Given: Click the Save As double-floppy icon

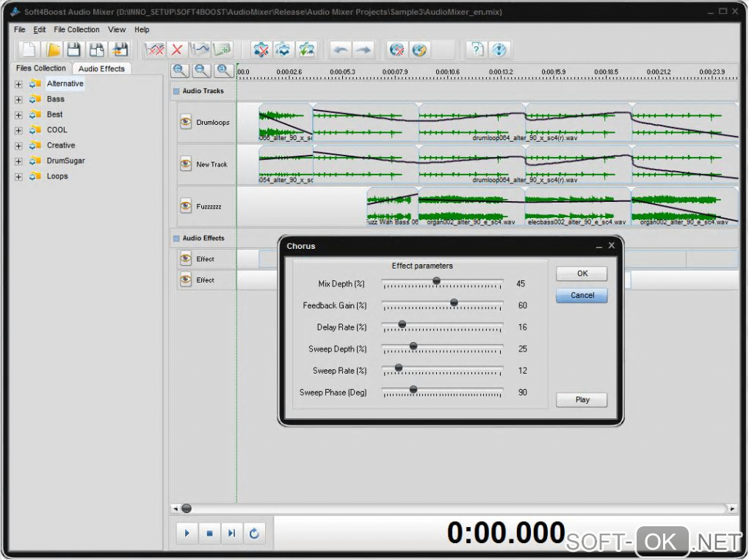Looking at the screenshot, I should (x=96, y=50).
